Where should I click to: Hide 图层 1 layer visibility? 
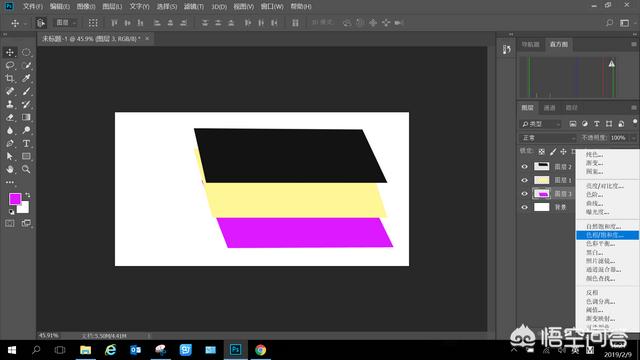tap(524, 180)
